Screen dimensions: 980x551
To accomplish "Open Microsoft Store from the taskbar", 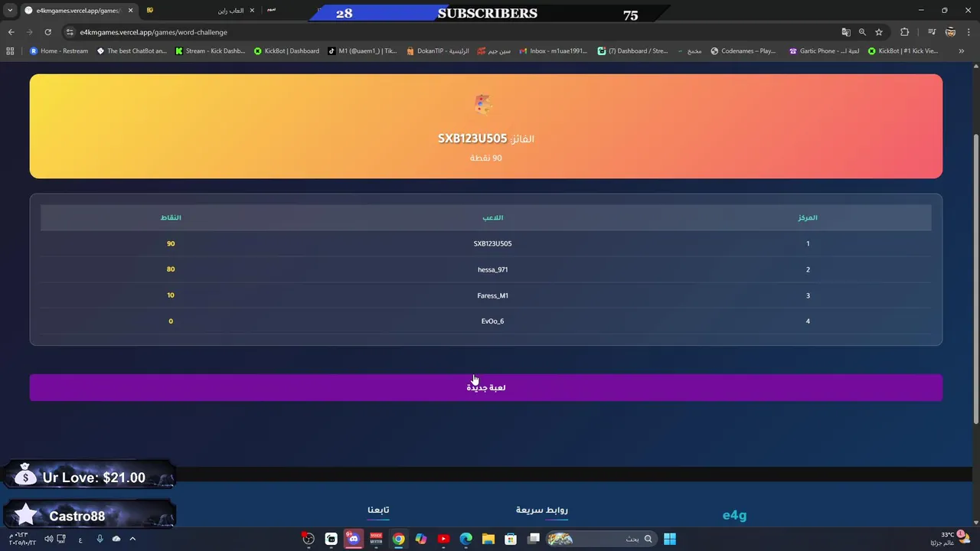I will point(511,539).
